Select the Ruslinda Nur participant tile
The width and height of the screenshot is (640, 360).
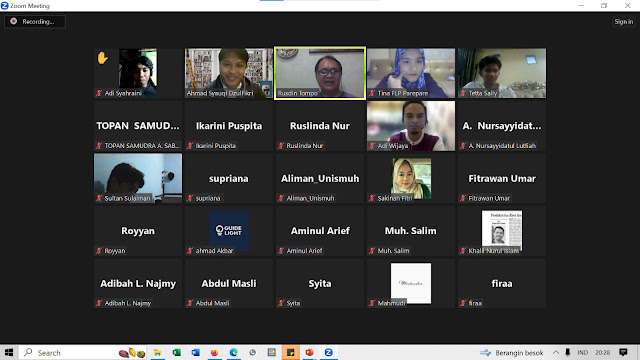(320, 126)
